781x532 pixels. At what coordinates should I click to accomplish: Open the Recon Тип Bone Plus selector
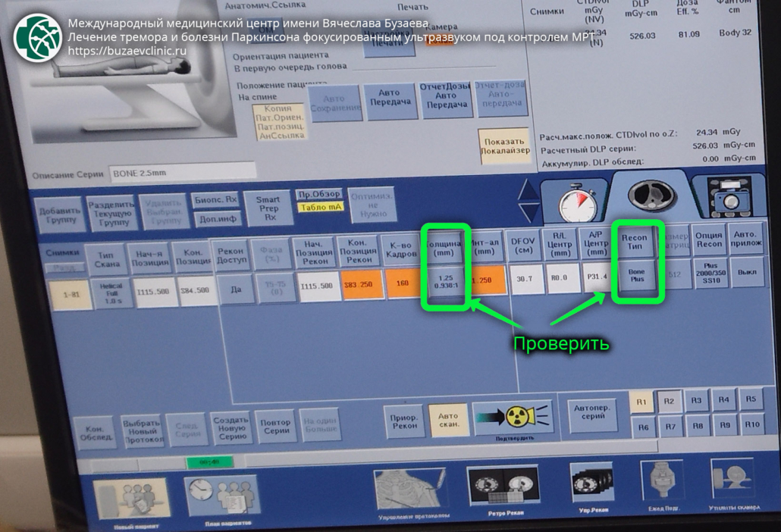635,276
